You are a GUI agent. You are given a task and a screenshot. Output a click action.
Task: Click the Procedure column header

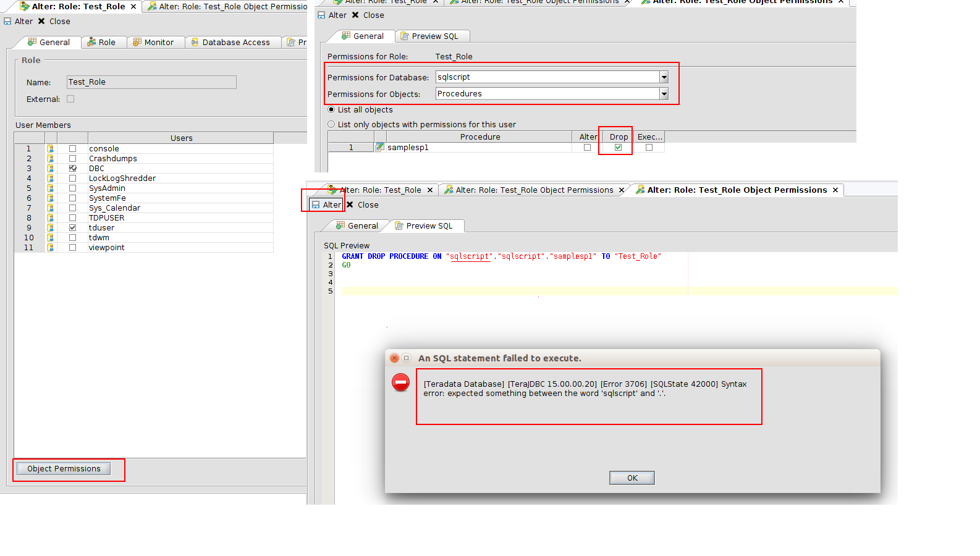[x=480, y=137]
